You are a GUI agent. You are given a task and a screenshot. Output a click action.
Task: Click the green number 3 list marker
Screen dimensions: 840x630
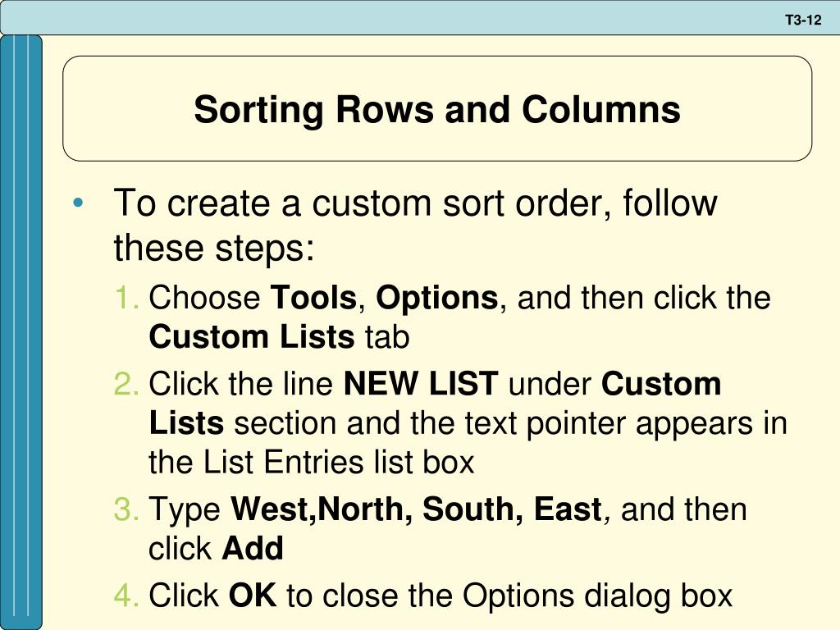[126, 509]
